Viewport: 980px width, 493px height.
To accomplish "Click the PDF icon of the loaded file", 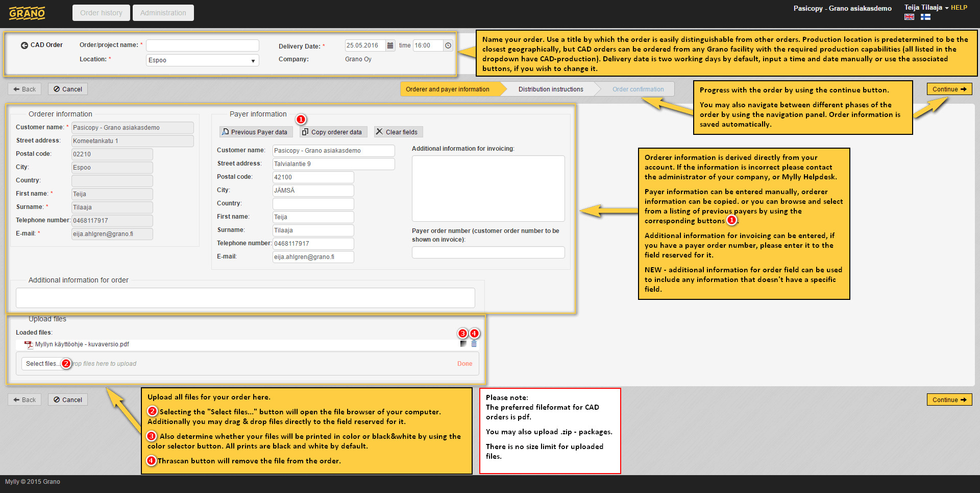I will [29, 344].
